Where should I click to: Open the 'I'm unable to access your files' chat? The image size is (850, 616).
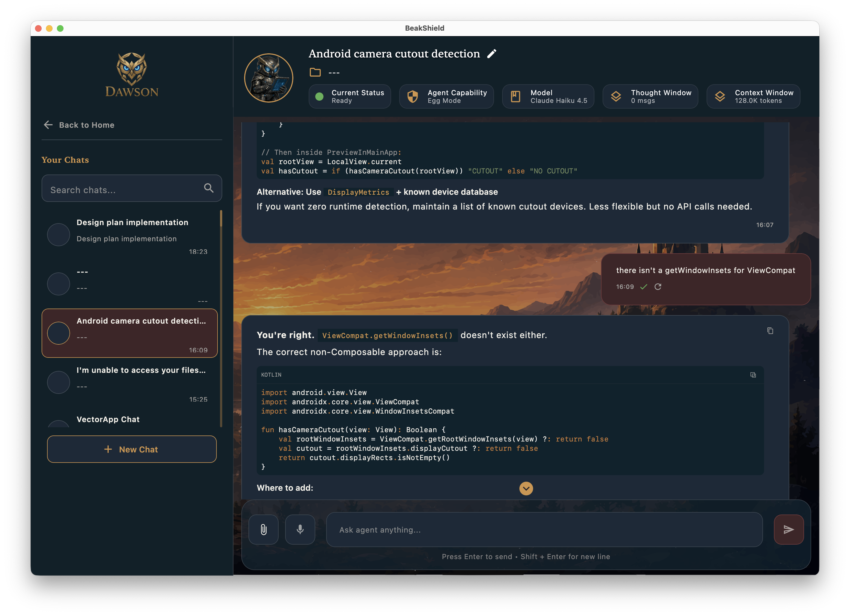pyautogui.click(x=130, y=382)
